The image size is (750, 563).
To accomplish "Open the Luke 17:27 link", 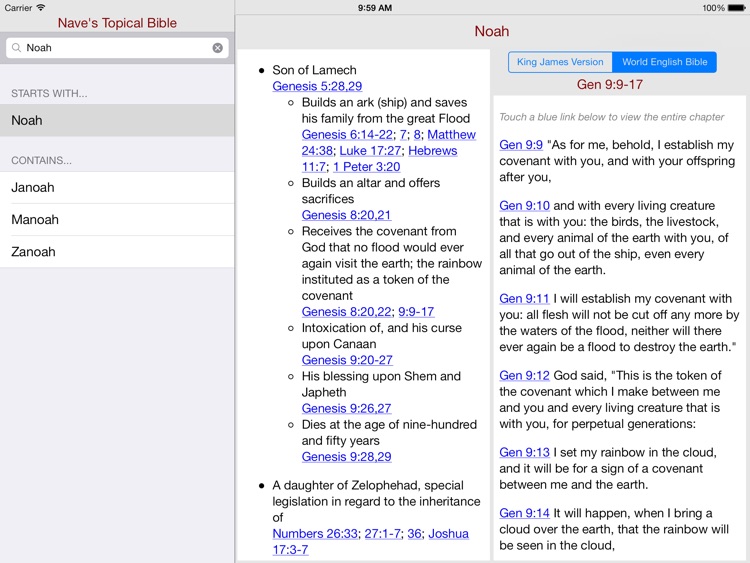I will point(370,151).
